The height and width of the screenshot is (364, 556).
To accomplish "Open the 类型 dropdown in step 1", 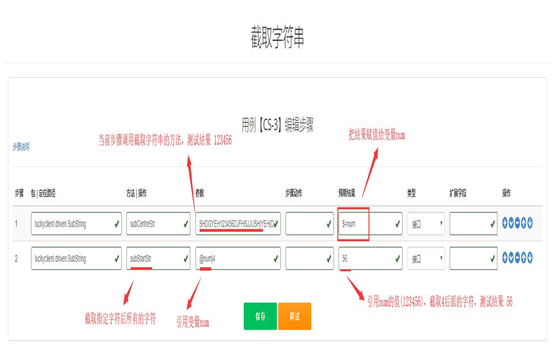I will (426, 224).
